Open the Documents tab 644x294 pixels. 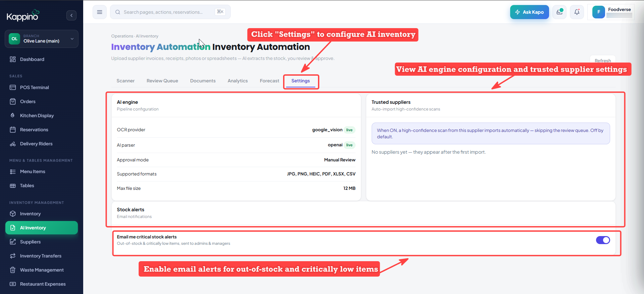click(x=203, y=81)
